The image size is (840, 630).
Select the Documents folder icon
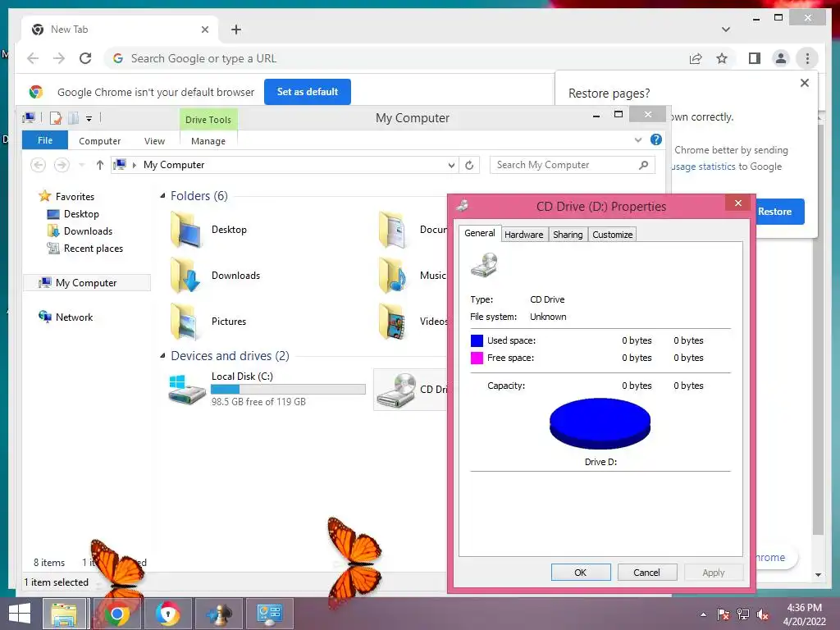point(393,230)
